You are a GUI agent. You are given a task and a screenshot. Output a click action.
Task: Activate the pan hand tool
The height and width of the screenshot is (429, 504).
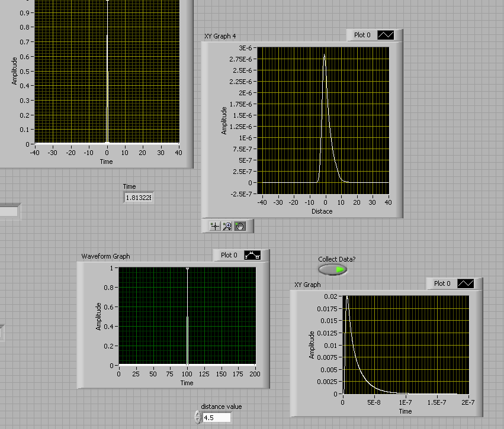(x=240, y=225)
